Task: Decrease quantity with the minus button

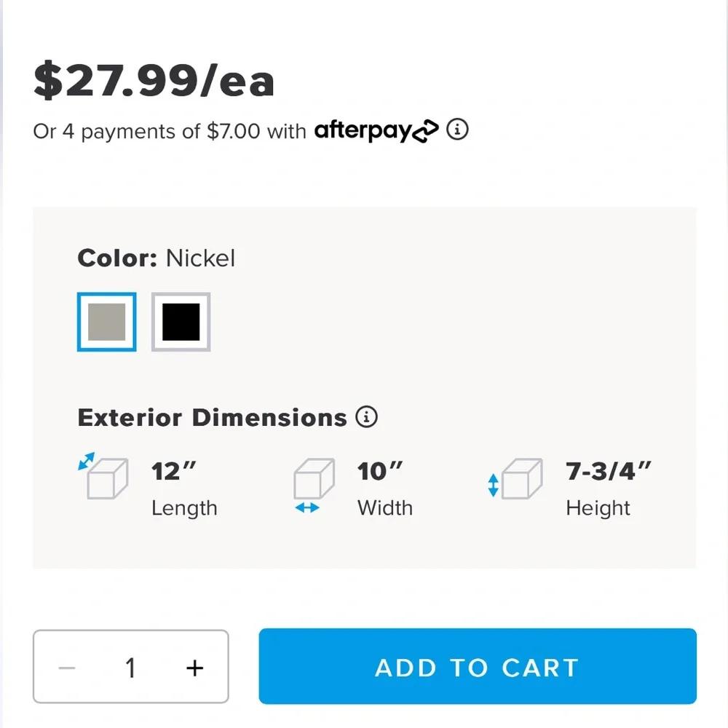Action: (67, 668)
